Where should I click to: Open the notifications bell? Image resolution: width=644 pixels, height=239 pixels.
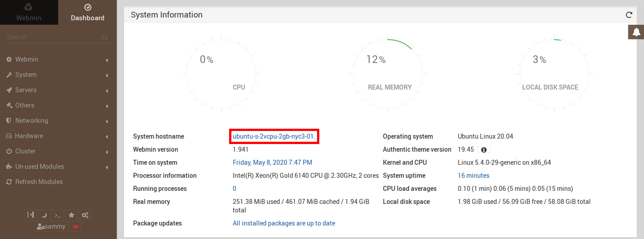[x=636, y=32]
